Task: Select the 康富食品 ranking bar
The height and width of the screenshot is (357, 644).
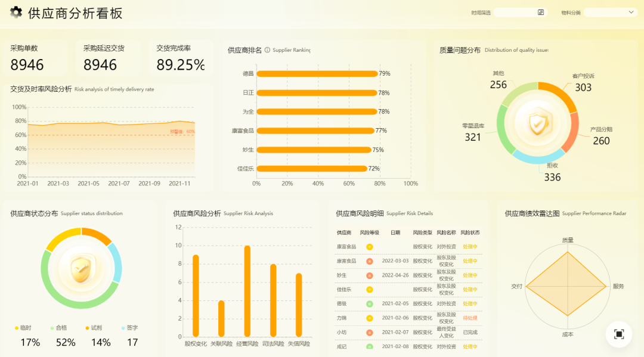Action: pos(315,131)
